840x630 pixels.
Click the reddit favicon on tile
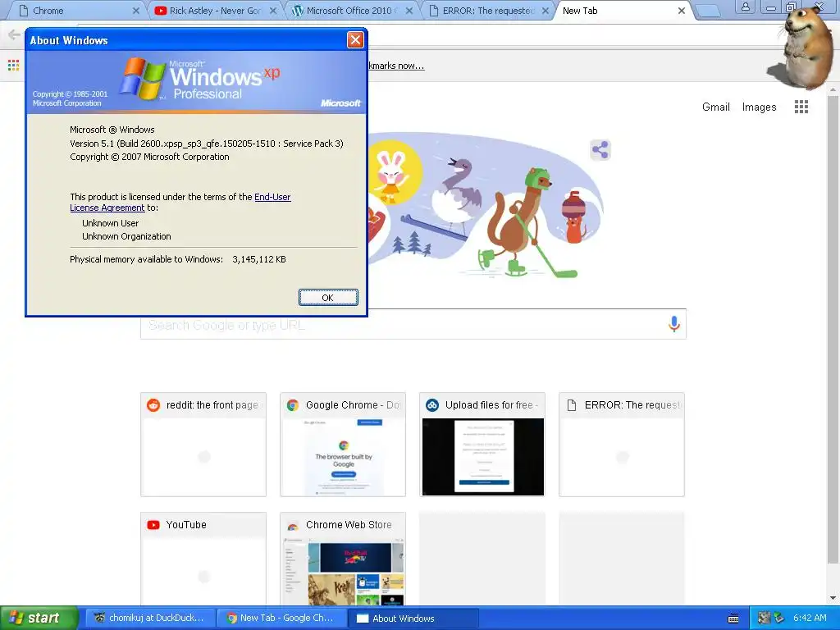click(x=153, y=405)
